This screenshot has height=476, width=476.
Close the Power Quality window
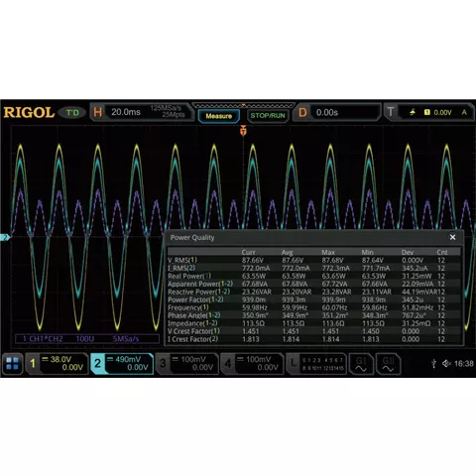tap(452, 237)
